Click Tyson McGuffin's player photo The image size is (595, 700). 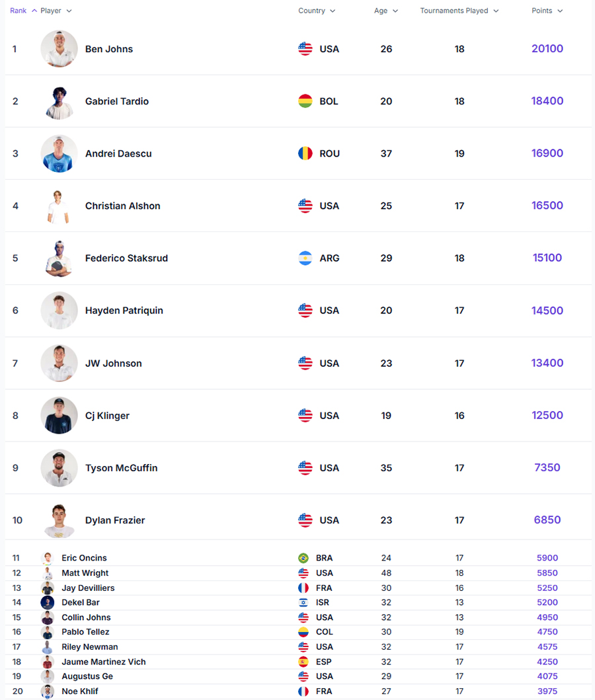point(59,468)
